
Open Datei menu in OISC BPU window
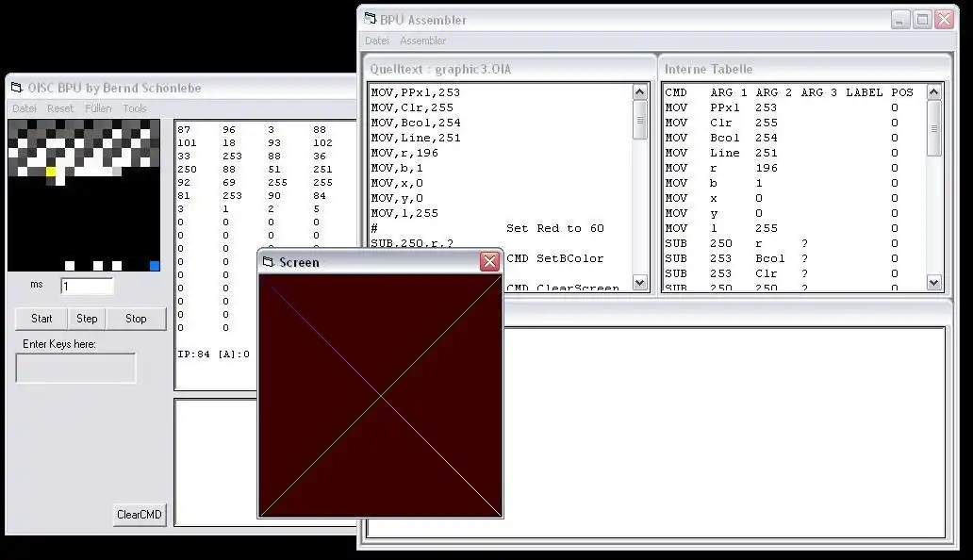pyautogui.click(x=25, y=107)
